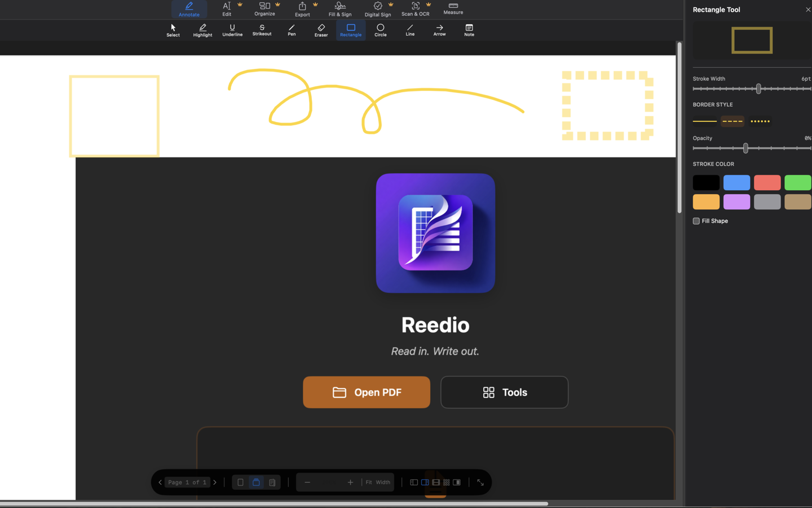
Task: Select the Pen annotation tool
Action: pos(292,30)
